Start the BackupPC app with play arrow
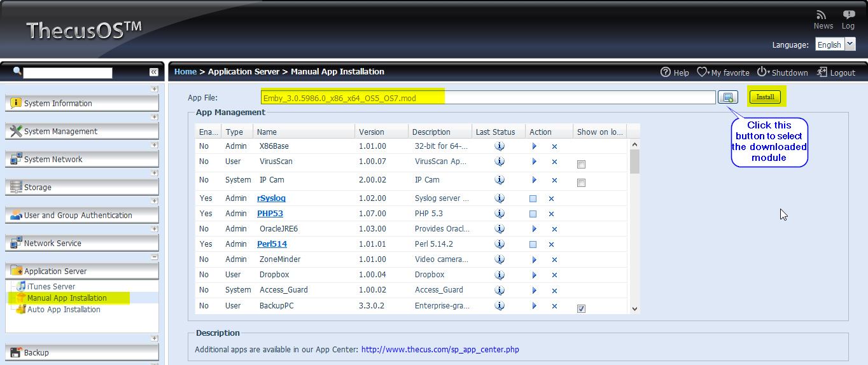The width and height of the screenshot is (868, 365). click(534, 306)
